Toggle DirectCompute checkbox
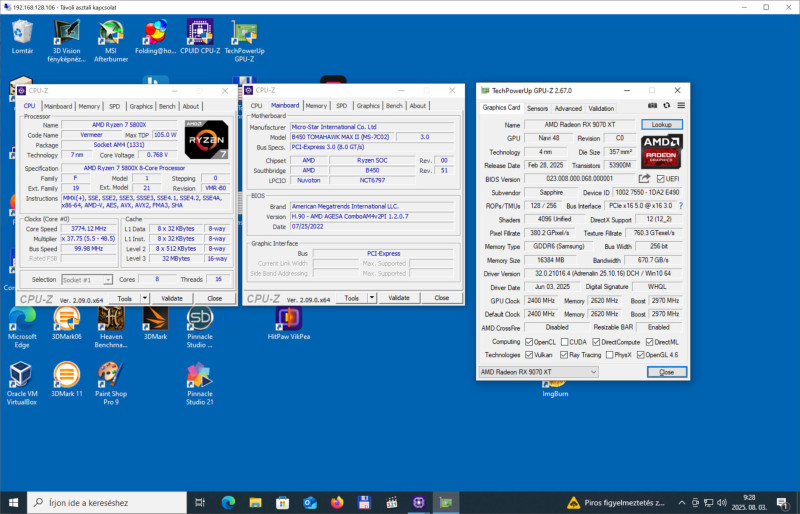Image resolution: width=800 pixels, height=514 pixels. click(x=596, y=341)
